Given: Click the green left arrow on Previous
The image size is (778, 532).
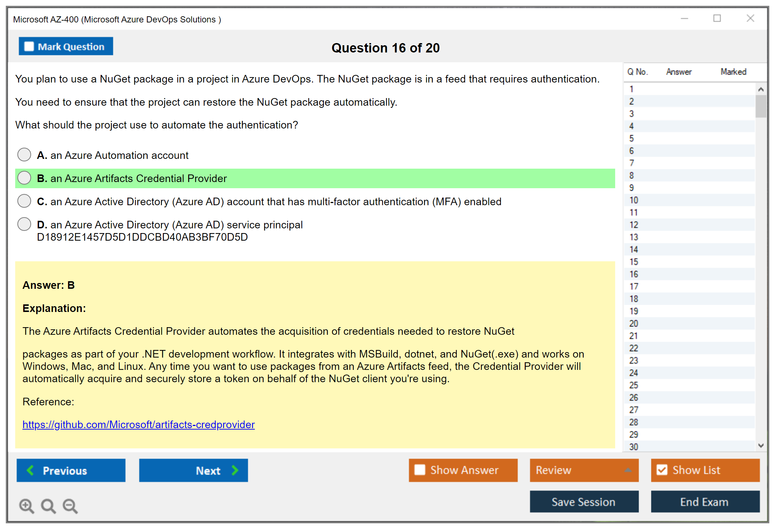Looking at the screenshot, I should tap(30, 470).
